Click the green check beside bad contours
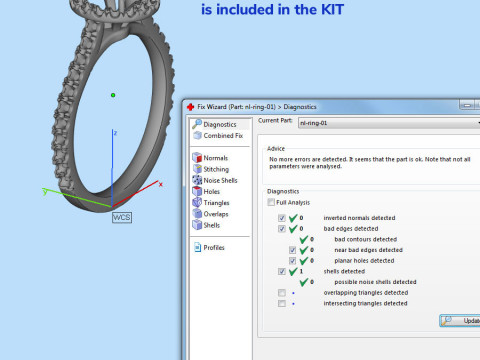The image size is (480, 360). point(304,239)
